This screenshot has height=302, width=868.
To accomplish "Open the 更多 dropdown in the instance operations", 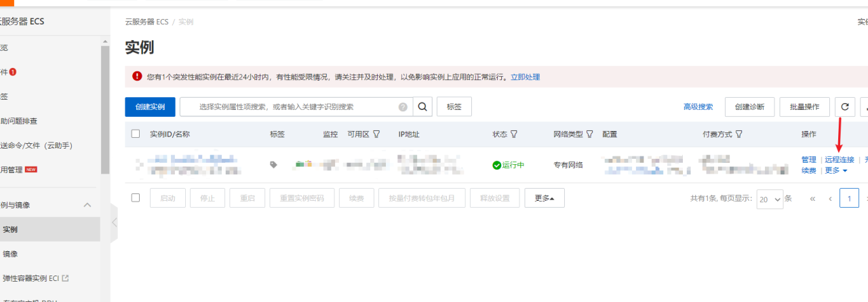I will (x=836, y=171).
